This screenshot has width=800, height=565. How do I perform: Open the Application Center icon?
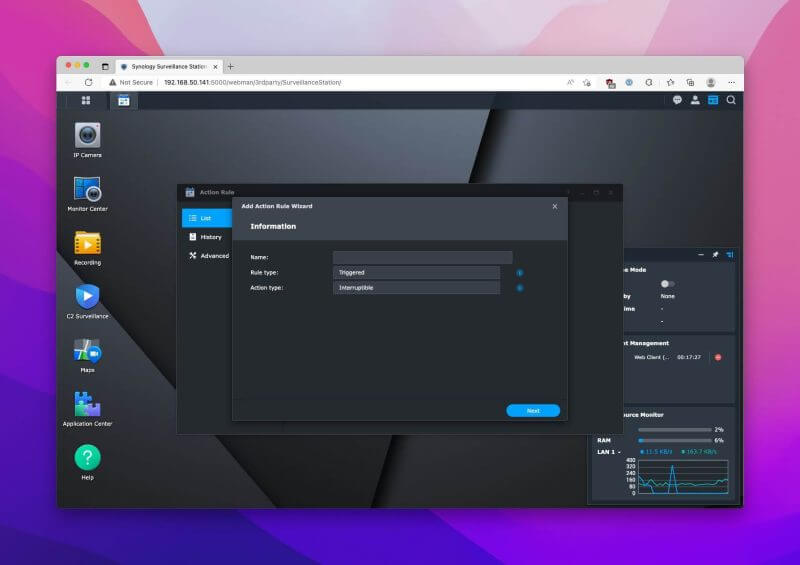87,404
